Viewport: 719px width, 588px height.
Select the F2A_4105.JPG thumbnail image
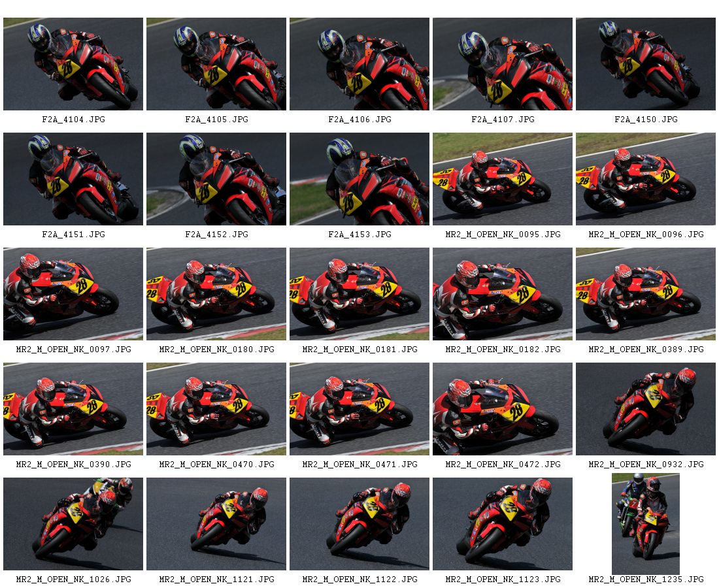[216, 64]
